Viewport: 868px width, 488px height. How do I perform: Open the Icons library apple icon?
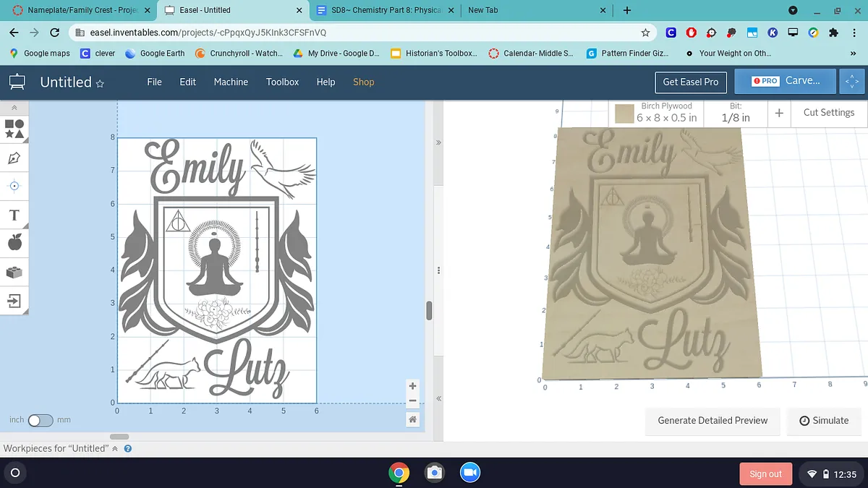pos(14,243)
